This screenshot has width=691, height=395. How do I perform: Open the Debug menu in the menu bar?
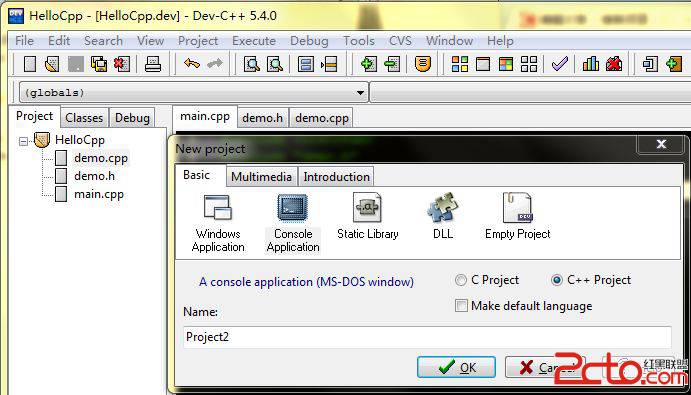tap(309, 41)
